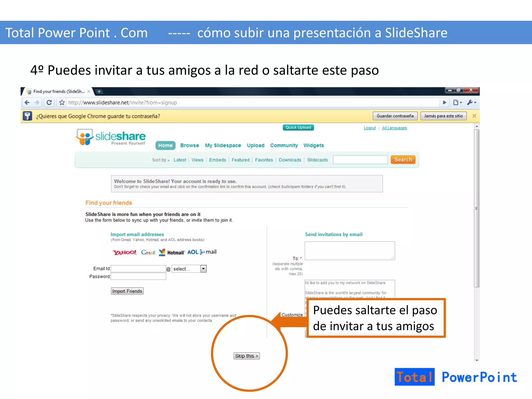Reload the page with the refresh icon
532x399 pixels.
(x=49, y=103)
